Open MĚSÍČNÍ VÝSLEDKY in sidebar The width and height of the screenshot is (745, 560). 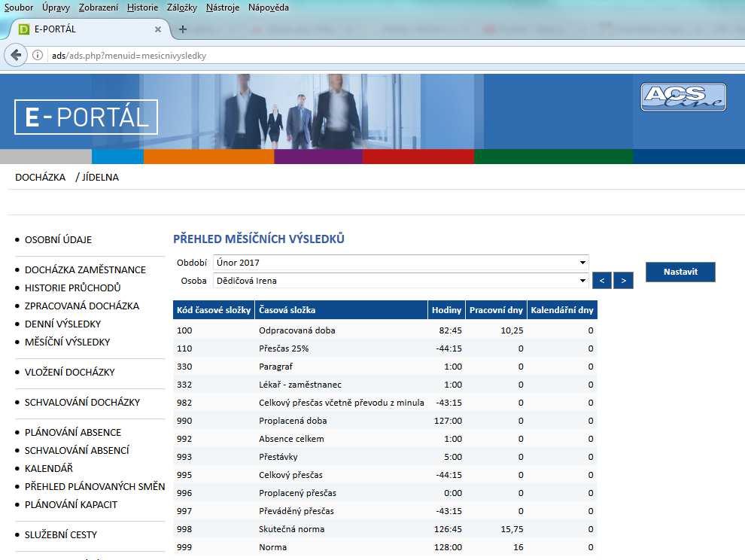(x=68, y=342)
